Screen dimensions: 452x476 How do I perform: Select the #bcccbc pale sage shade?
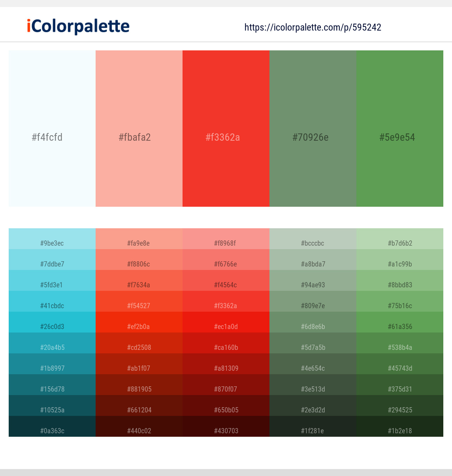(x=313, y=239)
